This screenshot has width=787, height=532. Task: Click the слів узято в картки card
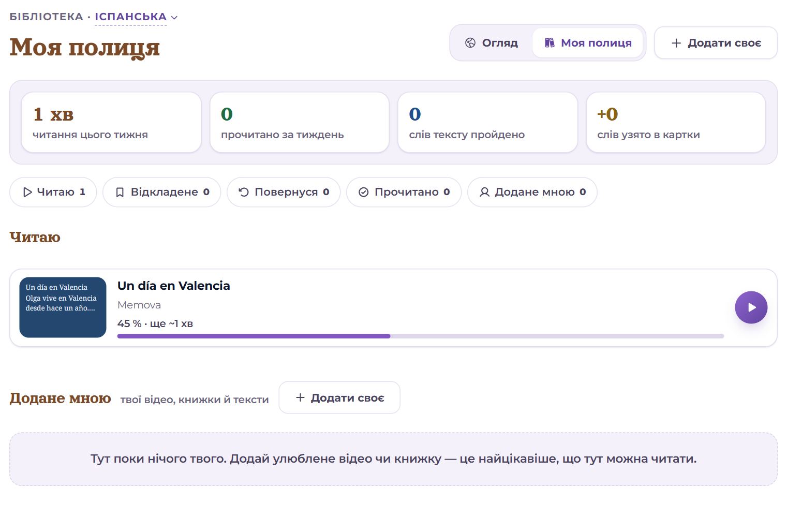pos(676,123)
